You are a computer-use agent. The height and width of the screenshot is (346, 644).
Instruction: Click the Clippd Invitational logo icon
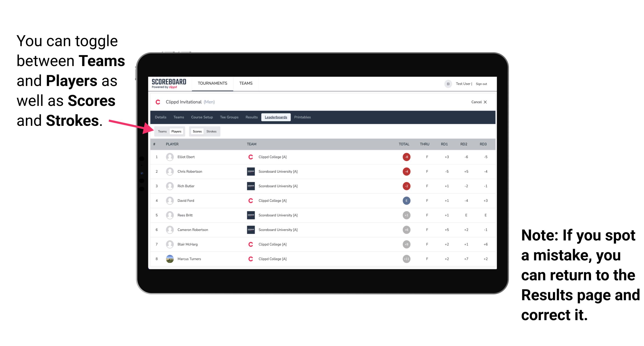coord(158,102)
